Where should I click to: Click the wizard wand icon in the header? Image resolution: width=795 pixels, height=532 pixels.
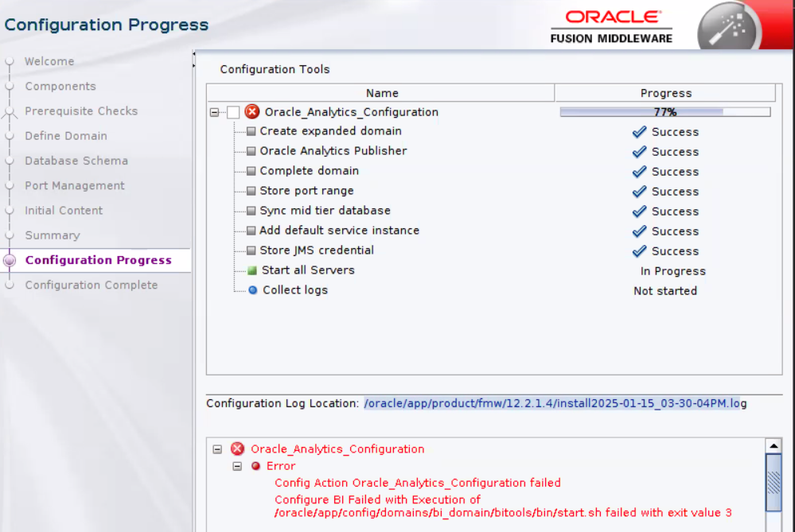728,26
